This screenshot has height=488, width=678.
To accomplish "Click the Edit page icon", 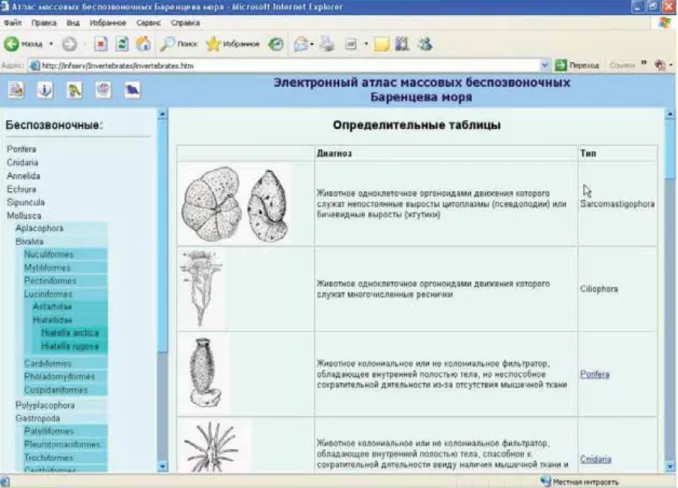I will click(351, 44).
